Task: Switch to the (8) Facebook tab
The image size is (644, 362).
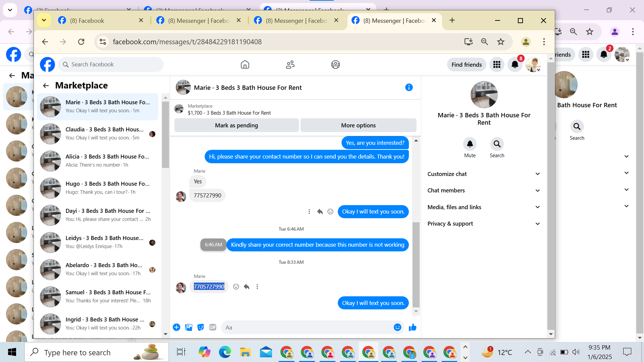Action: (x=87, y=21)
